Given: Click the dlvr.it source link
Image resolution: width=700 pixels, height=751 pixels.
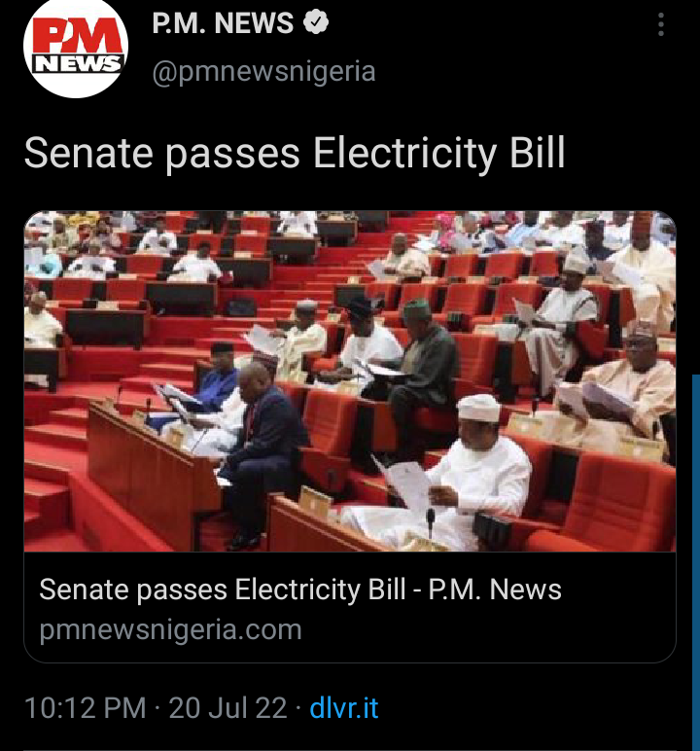Looking at the screenshot, I should [x=344, y=708].
